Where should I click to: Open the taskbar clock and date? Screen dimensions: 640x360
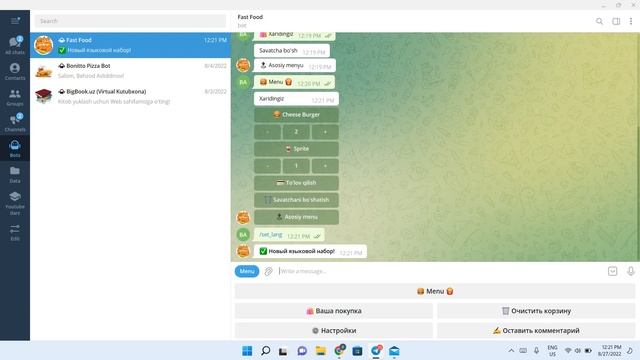click(609, 351)
